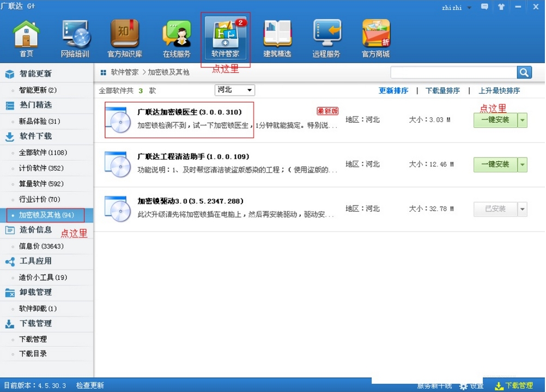Image resolution: width=546 pixels, height=392 pixels.
Task: Click 软件下载 download arrow icon
Action: pos(10,137)
